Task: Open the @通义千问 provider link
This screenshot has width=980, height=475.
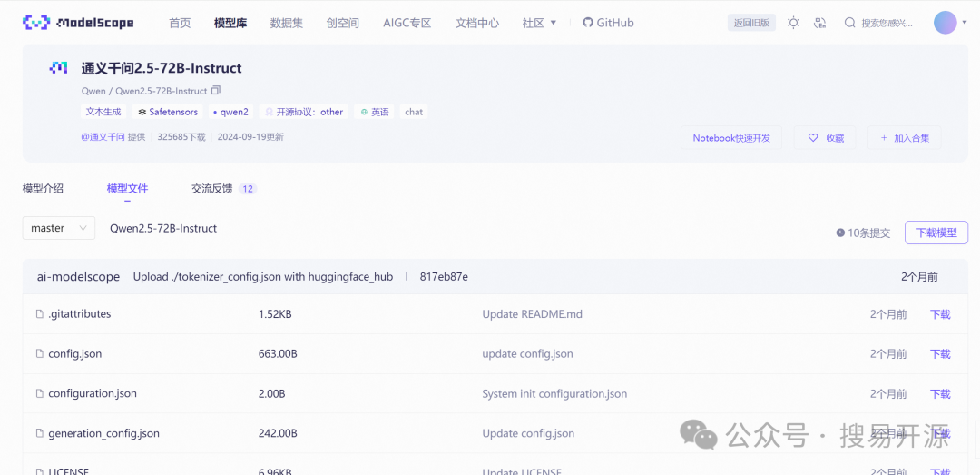Action: 103,136
